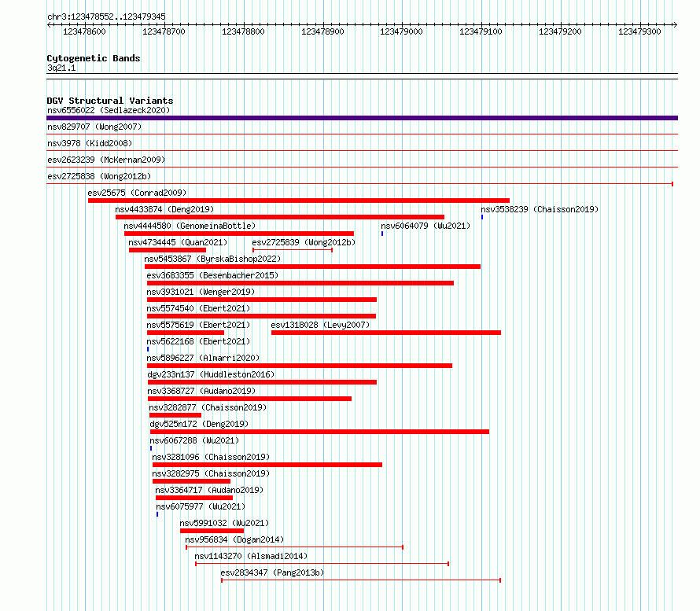Click ruler position 123478900
Viewport: 700px width, 611px height.
(x=322, y=31)
